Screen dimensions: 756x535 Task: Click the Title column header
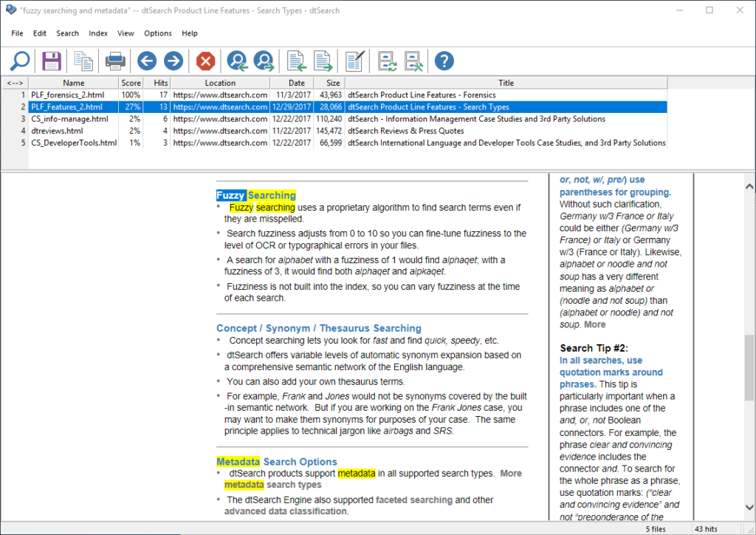[506, 83]
